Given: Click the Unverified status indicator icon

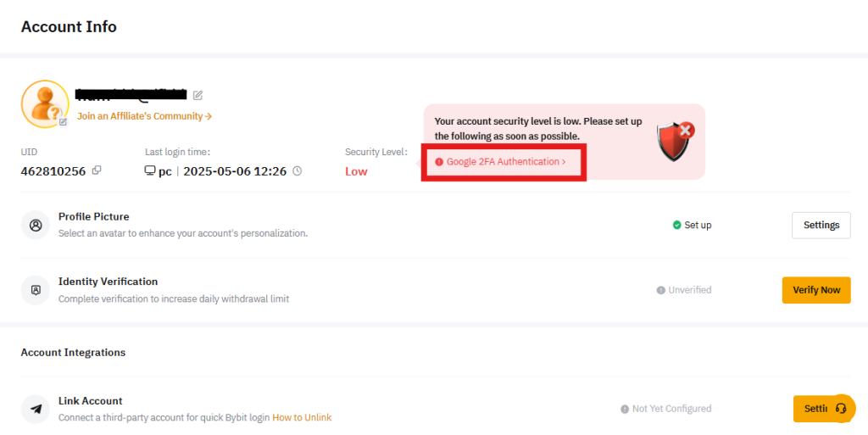Looking at the screenshot, I should point(660,290).
